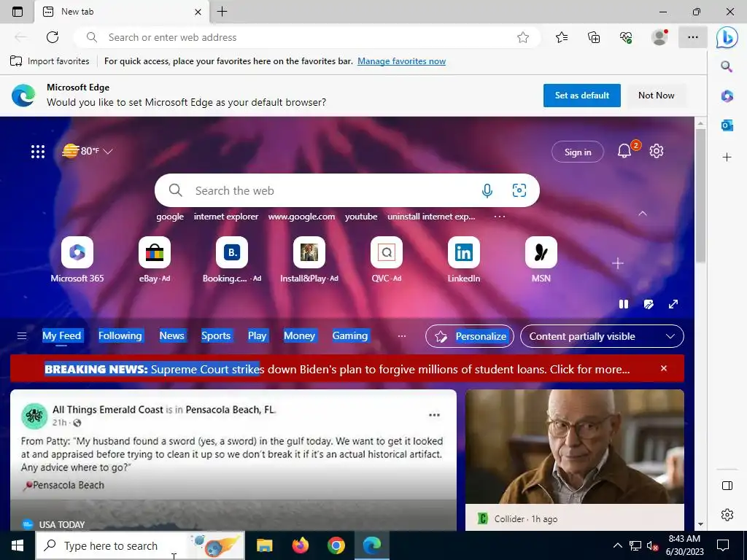Open Content partially visible dropdown
Screen dimensions: 747x560
click(602, 336)
